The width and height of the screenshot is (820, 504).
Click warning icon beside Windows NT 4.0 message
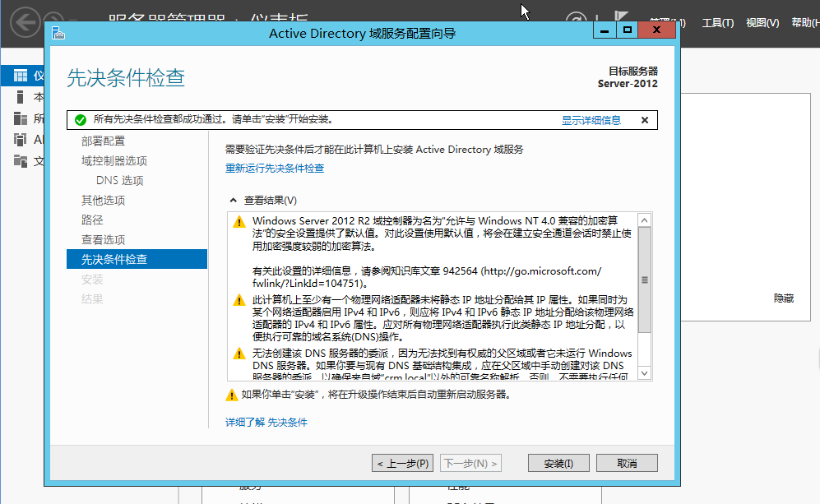[239, 222]
